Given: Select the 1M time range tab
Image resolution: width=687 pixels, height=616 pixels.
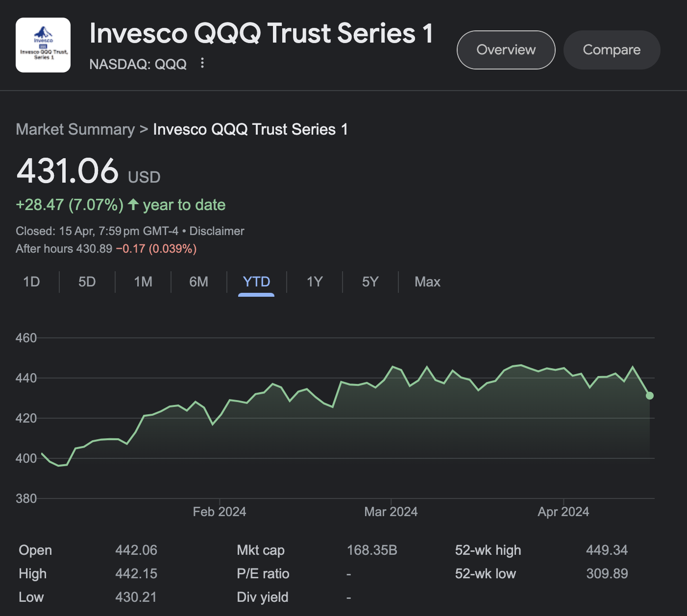Looking at the screenshot, I should pyautogui.click(x=143, y=282).
